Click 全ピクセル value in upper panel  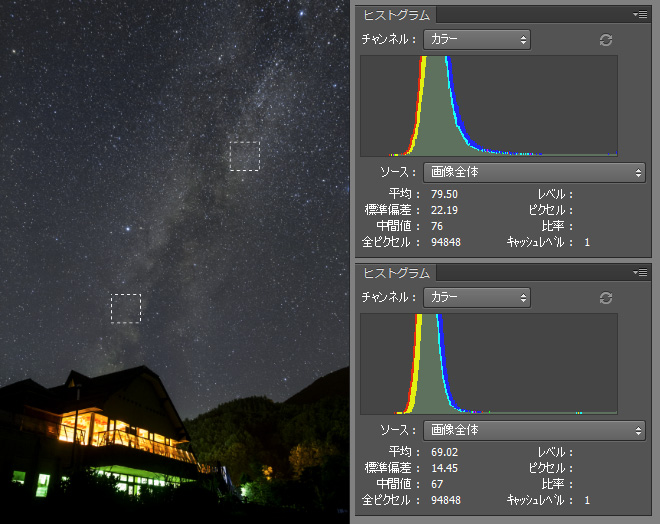click(446, 242)
